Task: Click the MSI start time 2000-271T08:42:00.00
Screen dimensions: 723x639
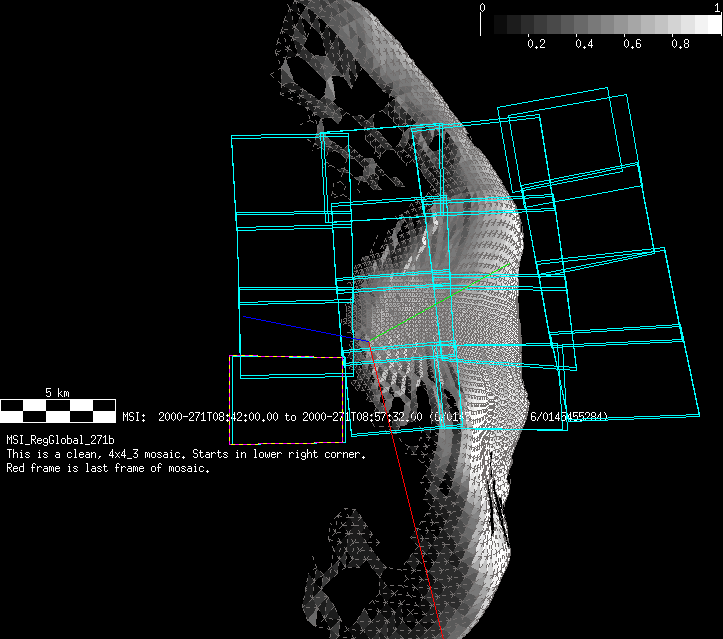Action: (220, 417)
